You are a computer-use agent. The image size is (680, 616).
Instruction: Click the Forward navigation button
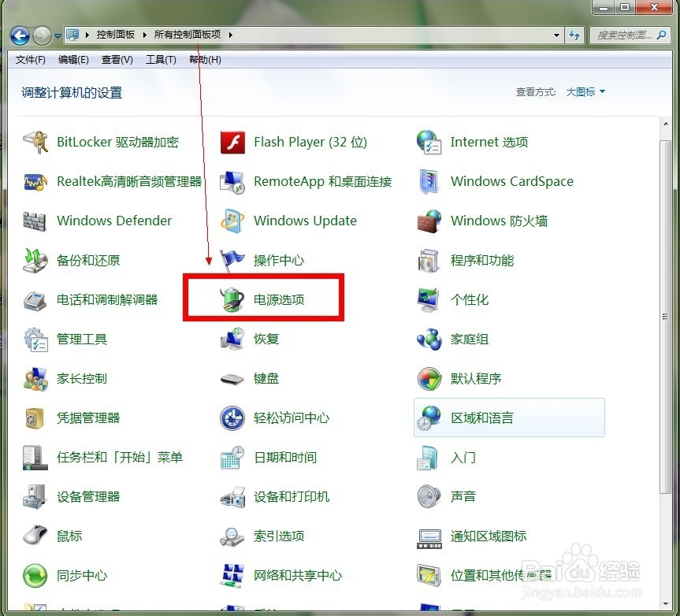(43, 35)
